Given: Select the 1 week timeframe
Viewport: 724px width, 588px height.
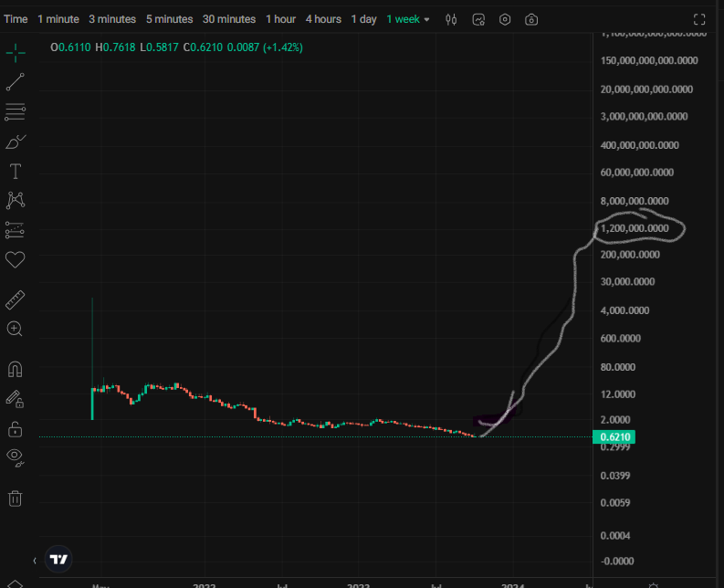Looking at the screenshot, I should [x=404, y=19].
